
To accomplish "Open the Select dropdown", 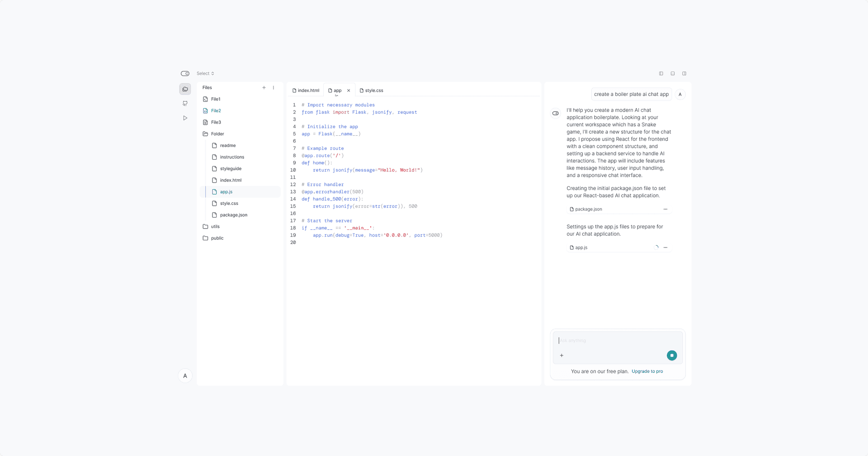I will click(205, 73).
